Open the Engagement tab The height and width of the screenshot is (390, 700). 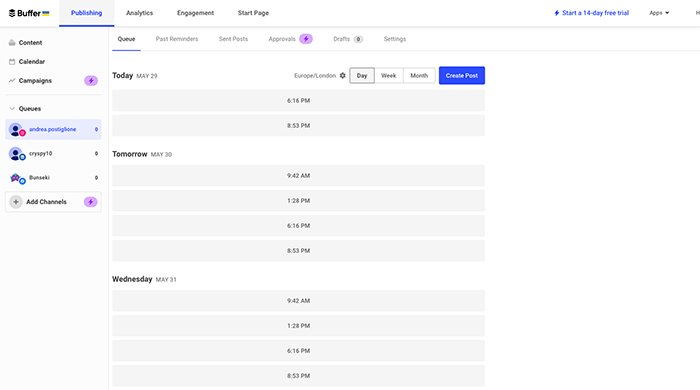pyautogui.click(x=195, y=13)
